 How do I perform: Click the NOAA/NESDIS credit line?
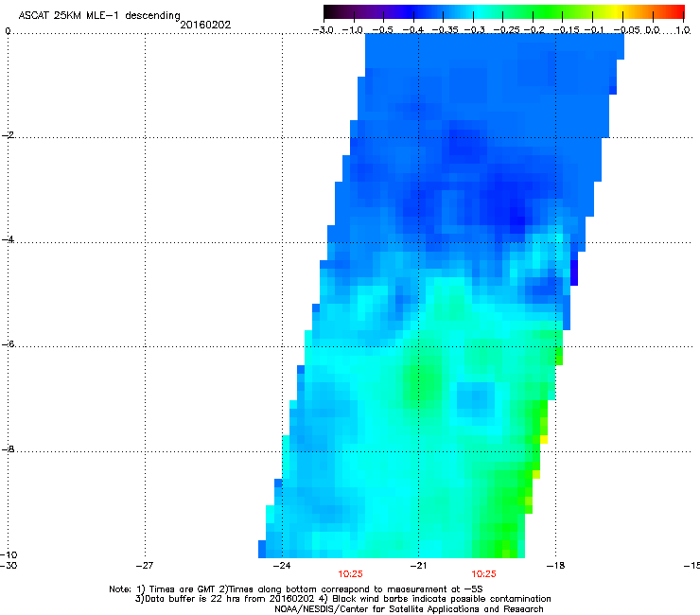[409, 609]
